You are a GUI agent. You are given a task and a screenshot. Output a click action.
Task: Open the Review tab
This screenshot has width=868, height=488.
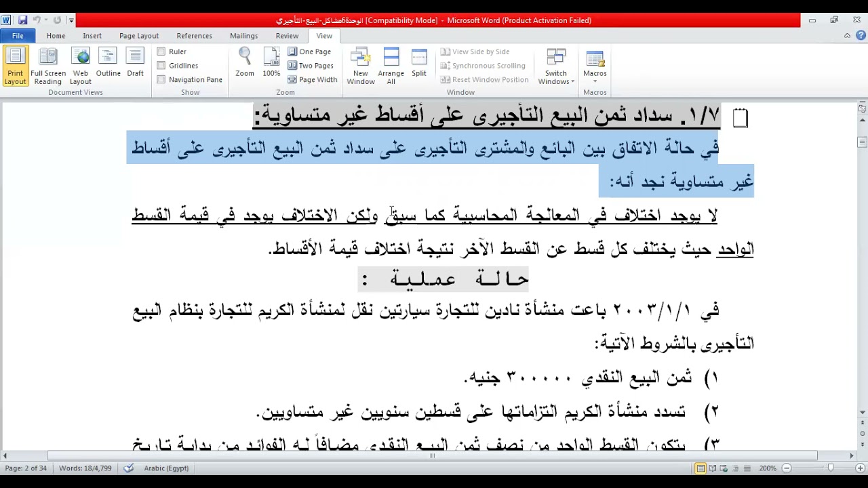(x=287, y=35)
